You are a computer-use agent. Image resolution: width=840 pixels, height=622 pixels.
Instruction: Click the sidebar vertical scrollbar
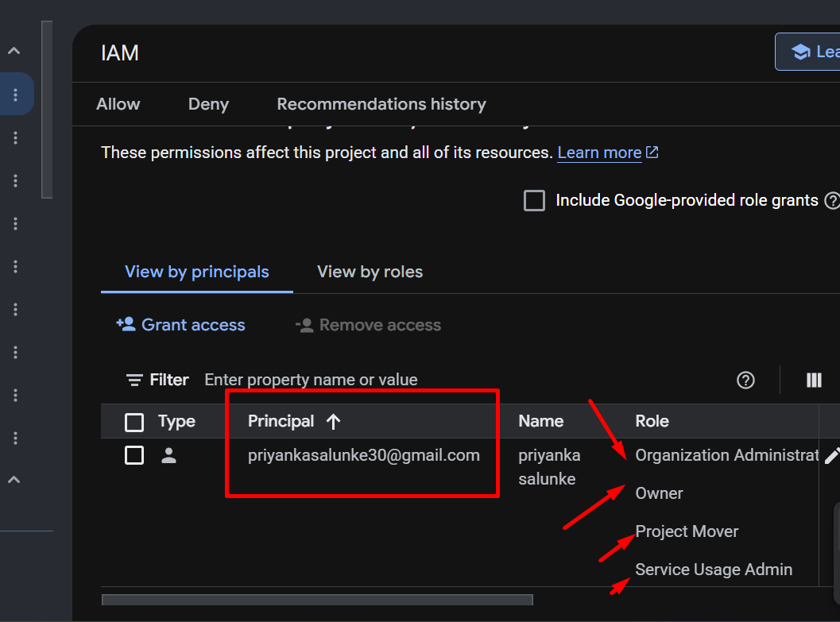pos(47,109)
